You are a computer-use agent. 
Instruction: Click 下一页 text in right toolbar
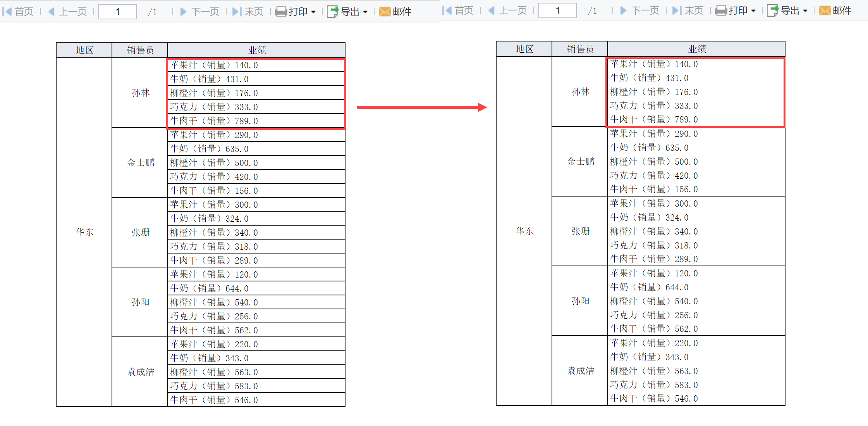[x=645, y=10]
